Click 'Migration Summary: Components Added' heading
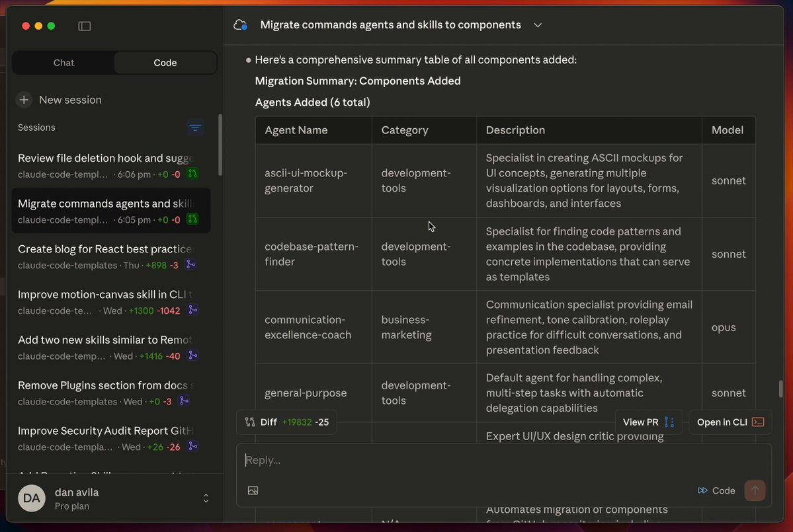Viewport: 793px width, 532px height. click(x=358, y=81)
